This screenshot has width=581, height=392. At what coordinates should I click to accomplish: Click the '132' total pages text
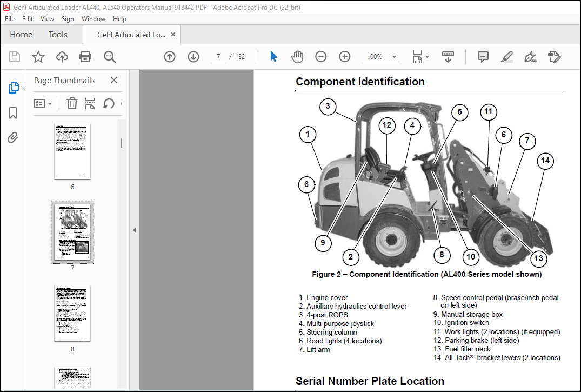(x=240, y=57)
